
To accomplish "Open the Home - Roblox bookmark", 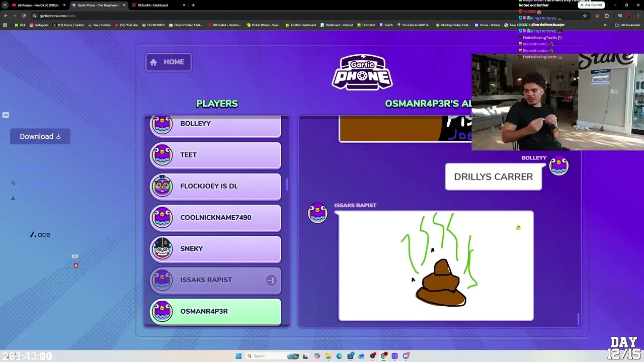I will (488, 25).
